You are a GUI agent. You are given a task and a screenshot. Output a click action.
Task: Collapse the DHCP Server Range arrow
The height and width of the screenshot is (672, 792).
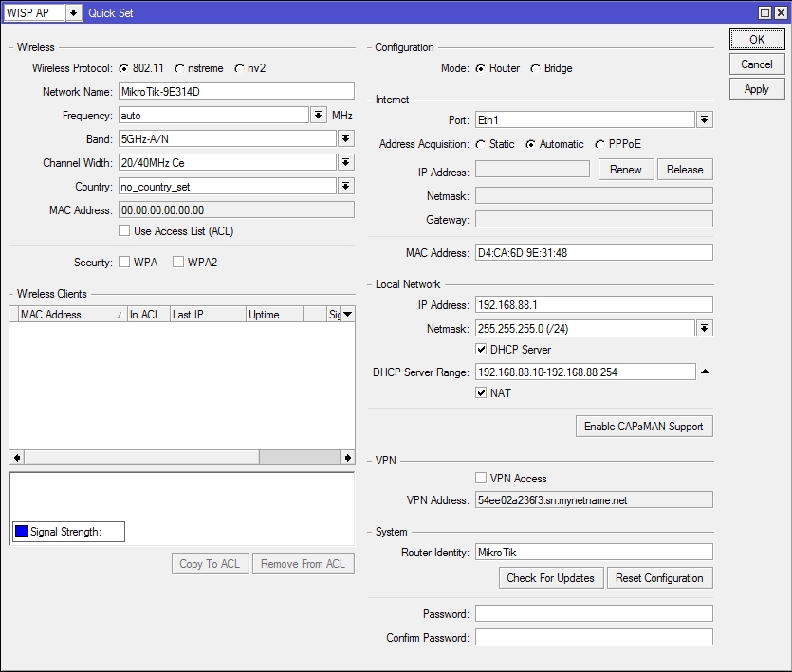tap(705, 372)
